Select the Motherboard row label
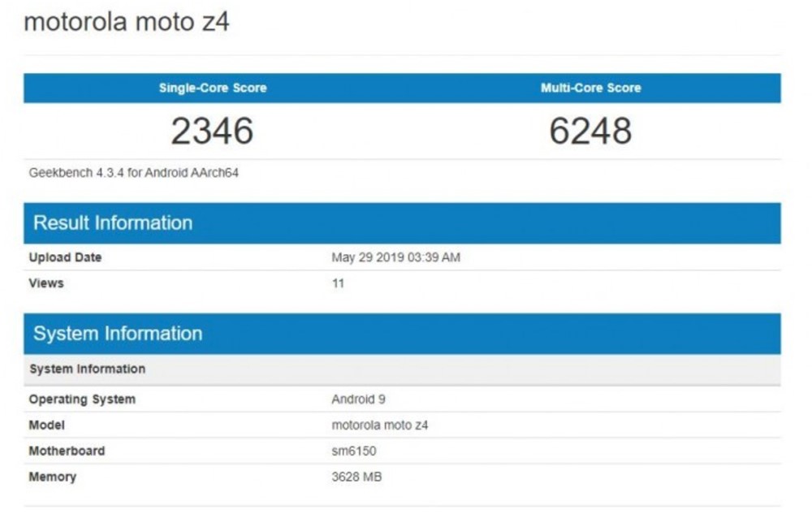The height and width of the screenshot is (518, 812). point(67,451)
